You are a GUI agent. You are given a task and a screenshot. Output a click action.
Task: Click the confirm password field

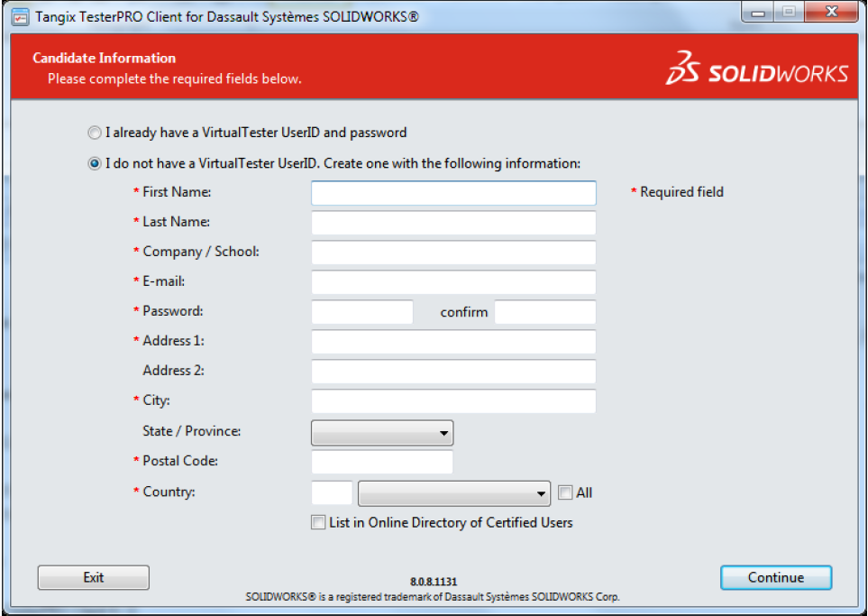click(x=545, y=312)
